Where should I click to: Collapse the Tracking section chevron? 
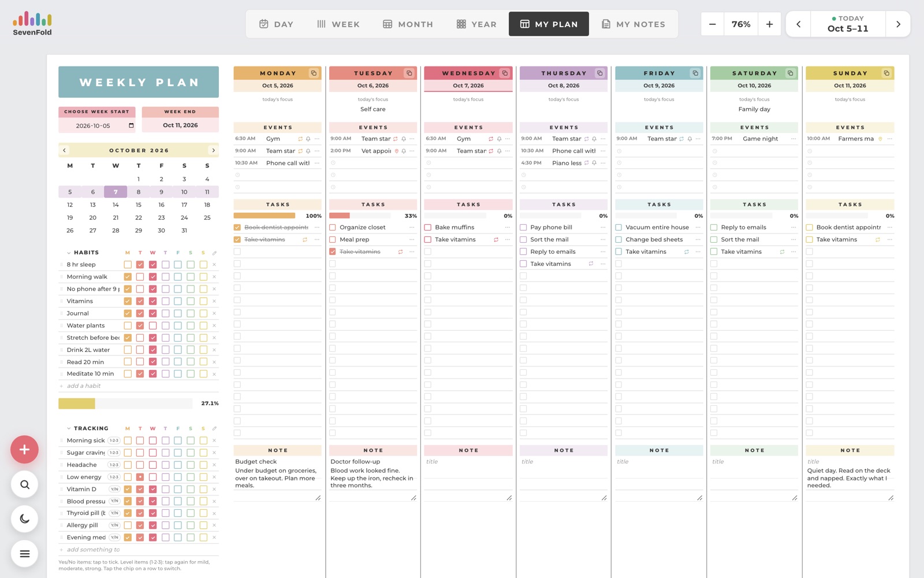(69, 428)
